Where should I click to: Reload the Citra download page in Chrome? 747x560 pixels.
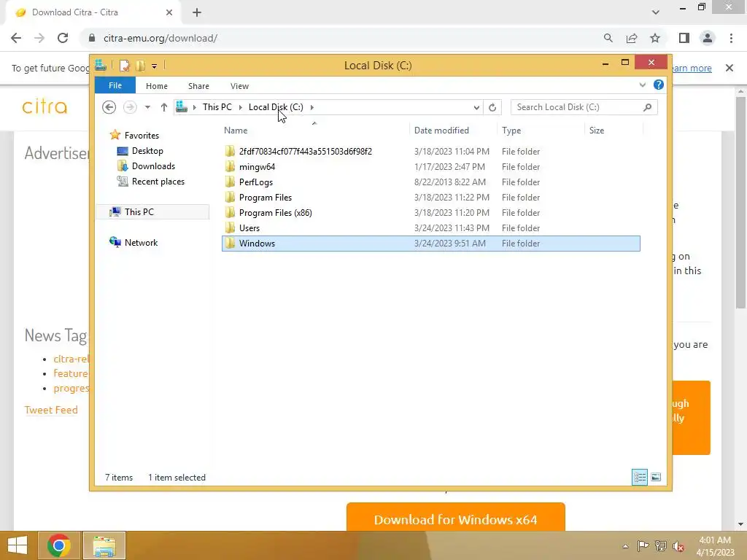point(63,38)
